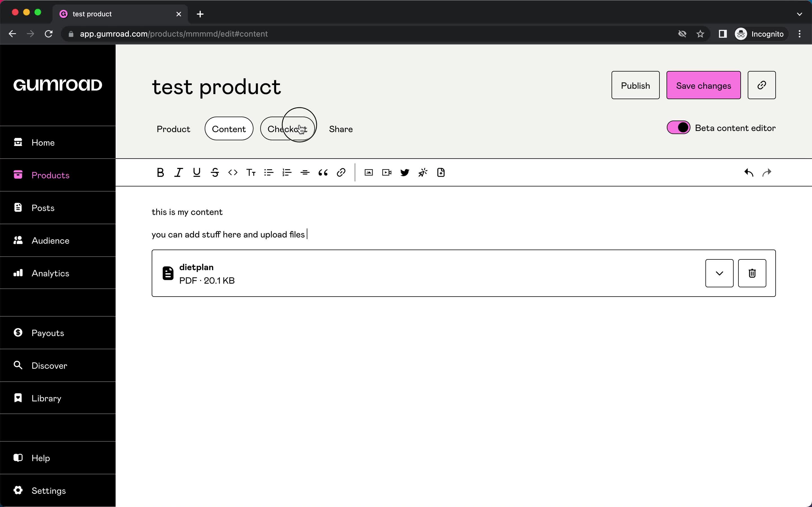Screen dimensions: 812x507
Task: Toggle bold formatting on text
Action: point(160,172)
